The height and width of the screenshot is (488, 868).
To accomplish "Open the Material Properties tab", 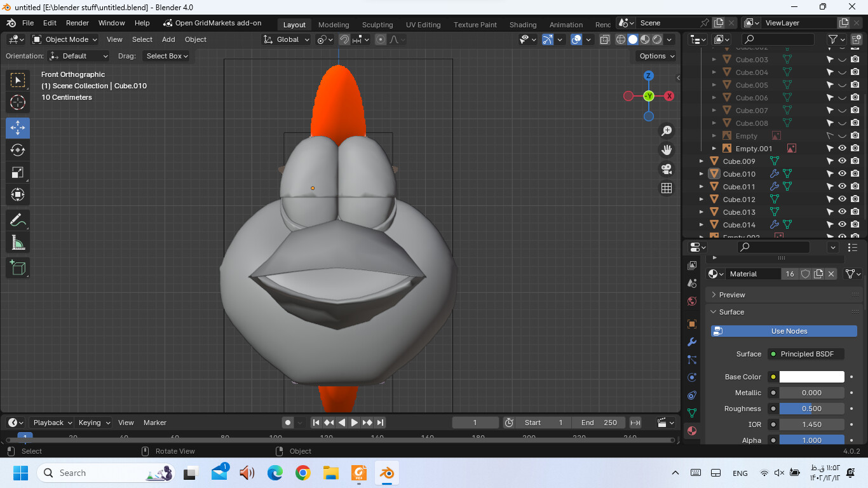I will click(x=691, y=431).
